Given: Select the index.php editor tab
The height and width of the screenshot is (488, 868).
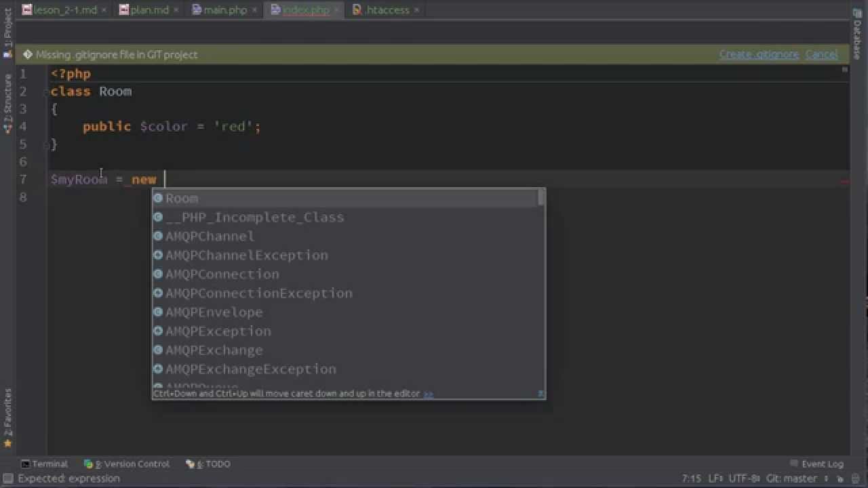Looking at the screenshot, I should point(305,10).
